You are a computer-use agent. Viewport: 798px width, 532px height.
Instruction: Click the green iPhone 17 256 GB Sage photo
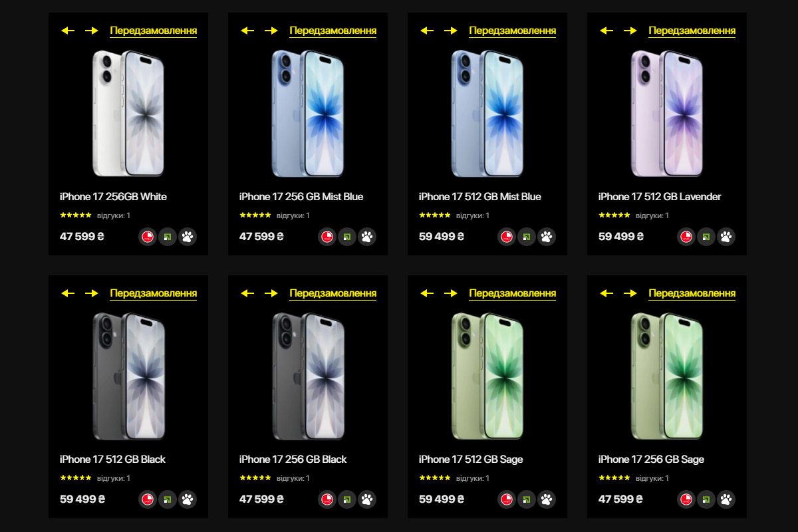pyautogui.click(x=667, y=376)
